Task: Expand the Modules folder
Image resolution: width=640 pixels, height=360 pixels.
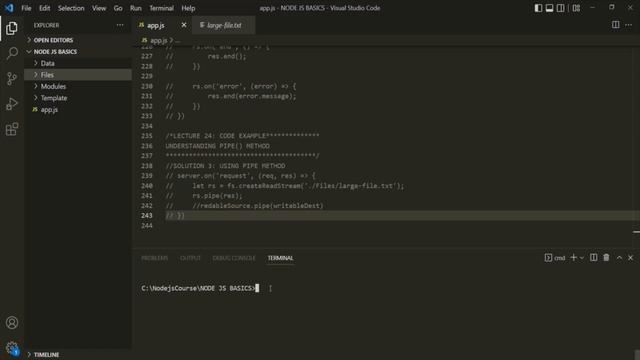Action: click(78, 86)
